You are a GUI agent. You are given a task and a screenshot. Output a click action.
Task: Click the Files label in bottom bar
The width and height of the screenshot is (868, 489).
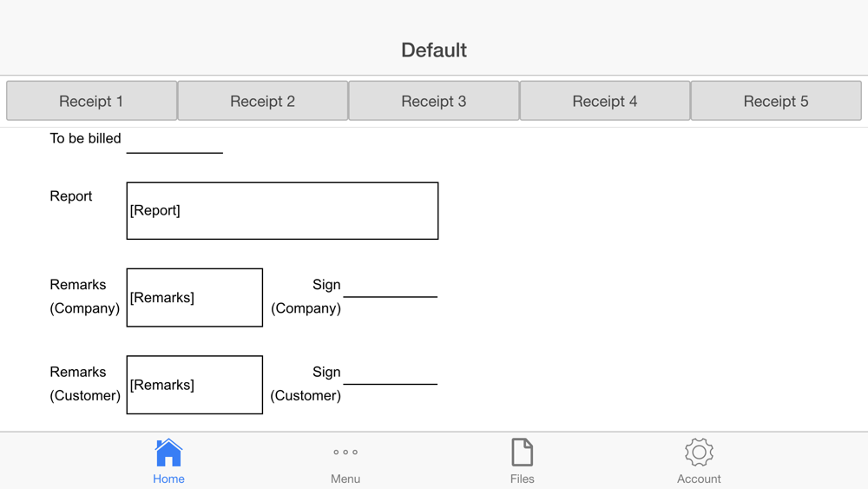click(x=522, y=479)
